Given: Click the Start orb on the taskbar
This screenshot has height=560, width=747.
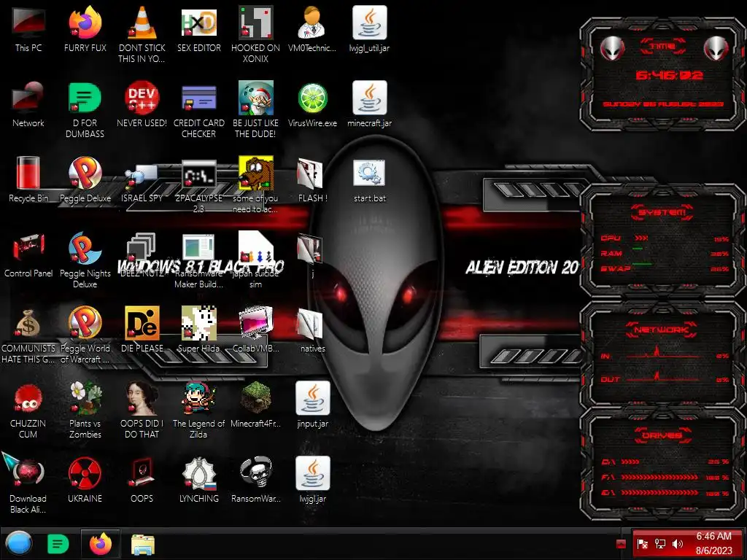Looking at the screenshot, I should (19, 543).
